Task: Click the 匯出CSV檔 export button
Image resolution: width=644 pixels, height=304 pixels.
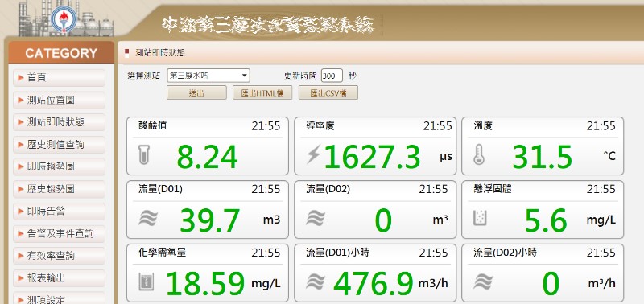Action: click(328, 92)
